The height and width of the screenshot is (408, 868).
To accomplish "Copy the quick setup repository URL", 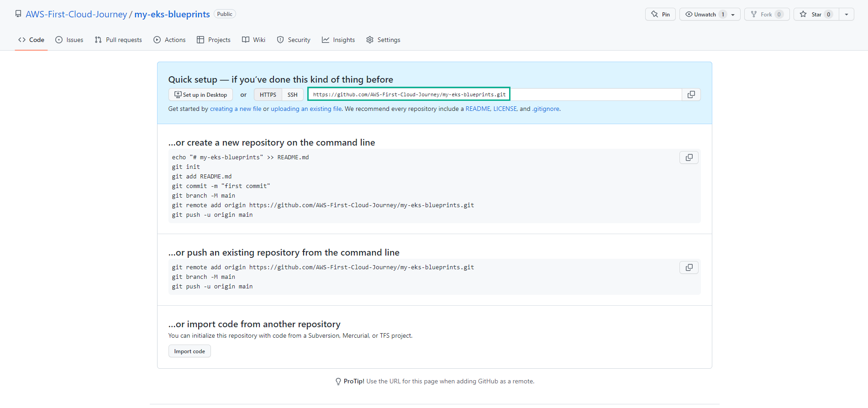I will [691, 94].
